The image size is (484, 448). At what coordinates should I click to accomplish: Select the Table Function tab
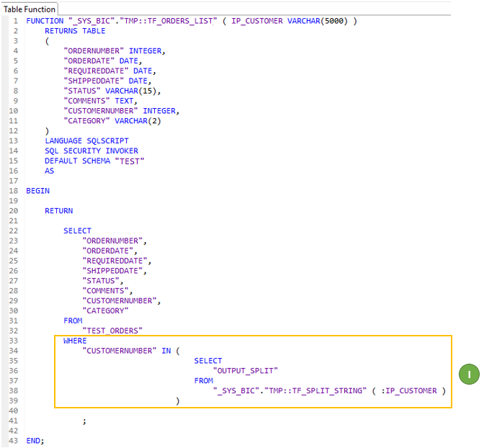[x=30, y=9]
